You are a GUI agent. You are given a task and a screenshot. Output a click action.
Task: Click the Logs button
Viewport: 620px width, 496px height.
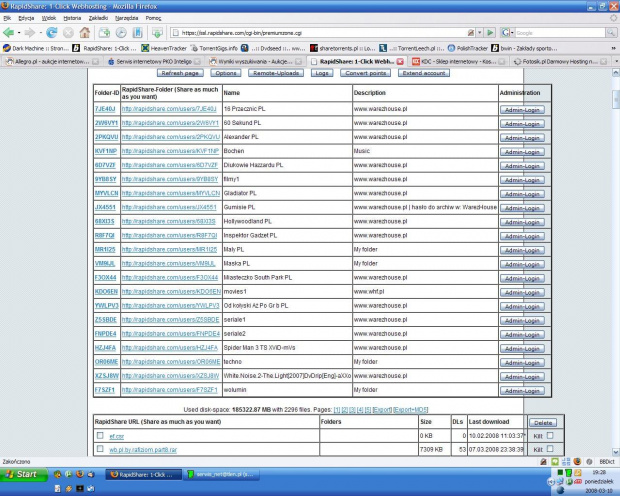tap(322, 73)
